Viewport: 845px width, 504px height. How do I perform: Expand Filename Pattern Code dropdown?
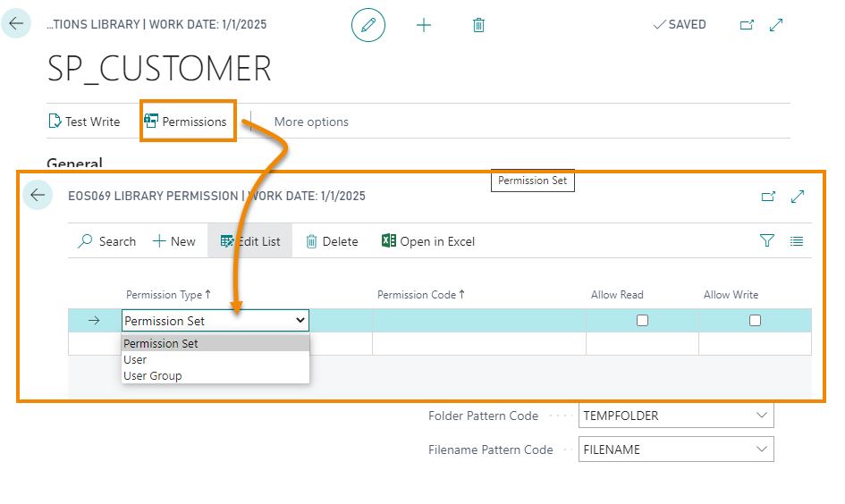tap(761, 449)
